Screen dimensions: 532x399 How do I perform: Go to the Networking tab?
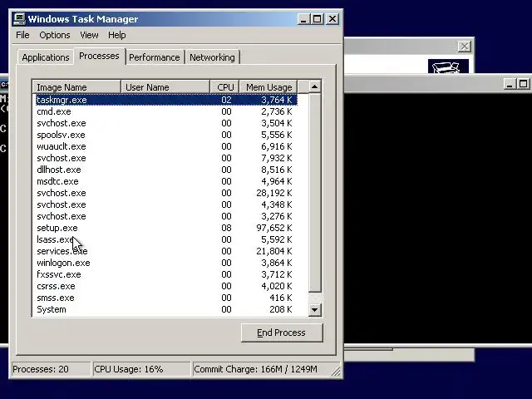[x=213, y=57]
